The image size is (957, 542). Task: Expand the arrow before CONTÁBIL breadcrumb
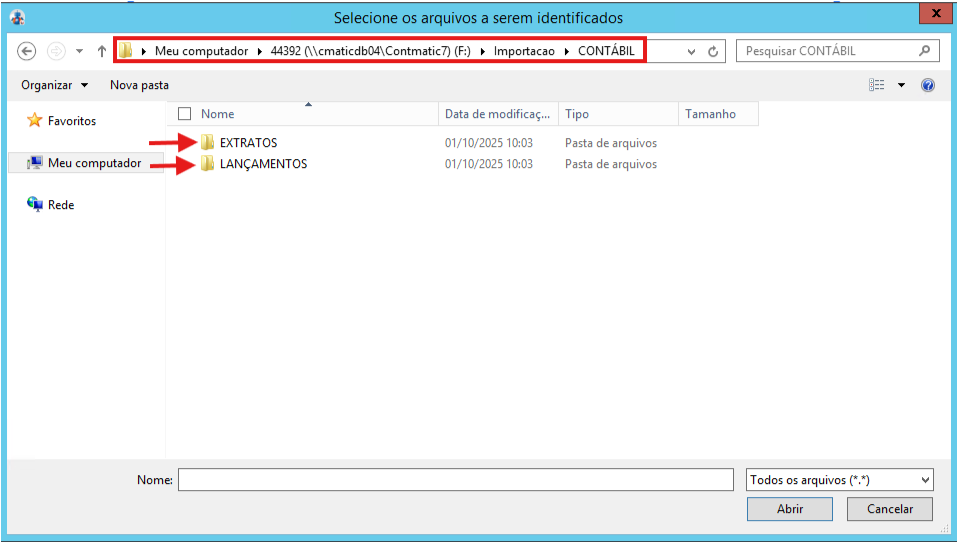click(566, 51)
